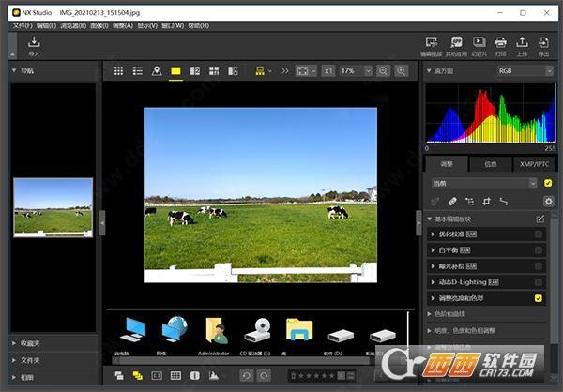This screenshot has width=563, height=392.
Task: Click the rotate clockwise icon in bottom bar
Action: pyautogui.click(x=264, y=375)
